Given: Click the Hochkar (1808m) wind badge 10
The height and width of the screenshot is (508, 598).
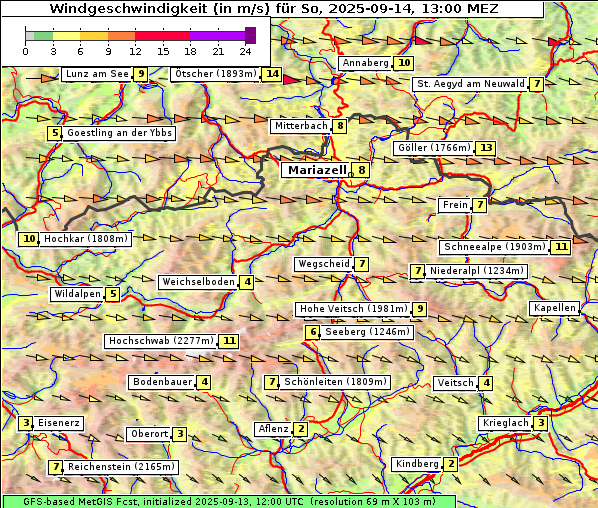Looking at the screenshot, I should click(x=29, y=239).
